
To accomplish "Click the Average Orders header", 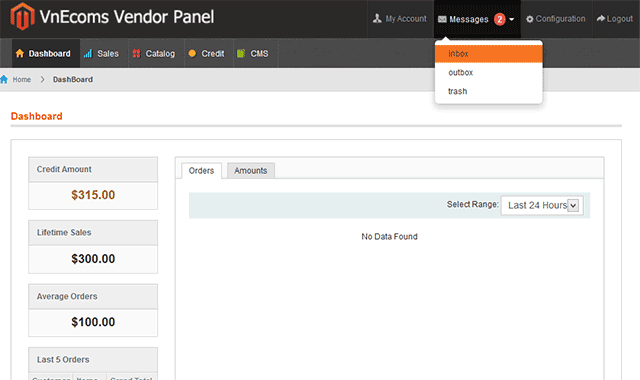I will point(93,296).
